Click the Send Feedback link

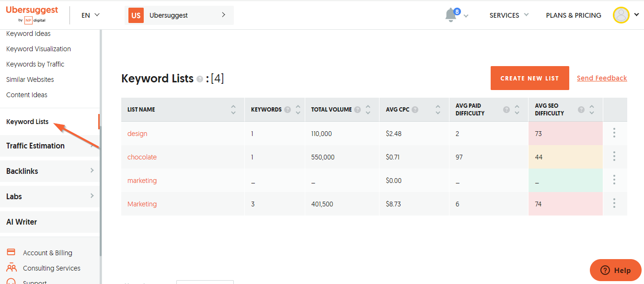(x=602, y=78)
